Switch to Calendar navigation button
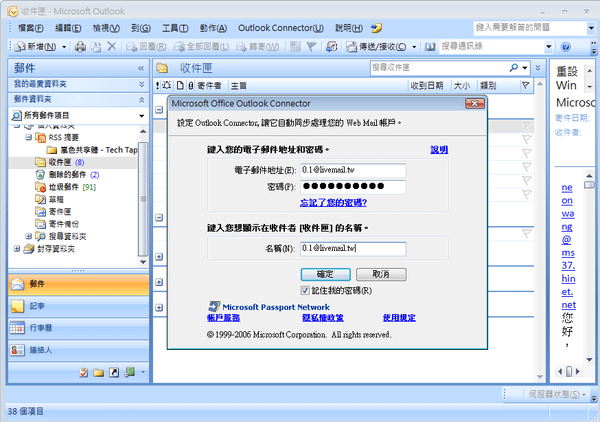The height and width of the screenshot is (422, 600). click(78, 328)
